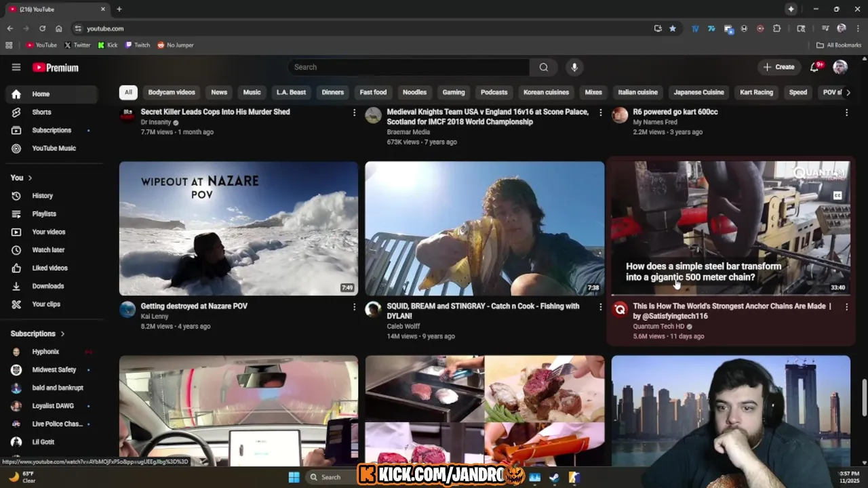Go to Home in sidebar
This screenshot has height=488, width=868.
click(52, 94)
